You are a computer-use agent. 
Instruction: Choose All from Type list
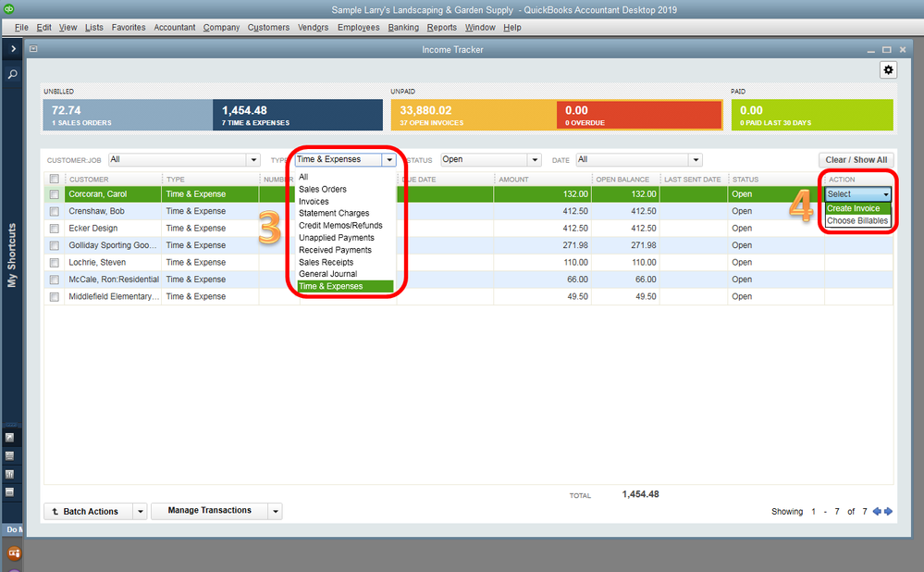pos(303,177)
